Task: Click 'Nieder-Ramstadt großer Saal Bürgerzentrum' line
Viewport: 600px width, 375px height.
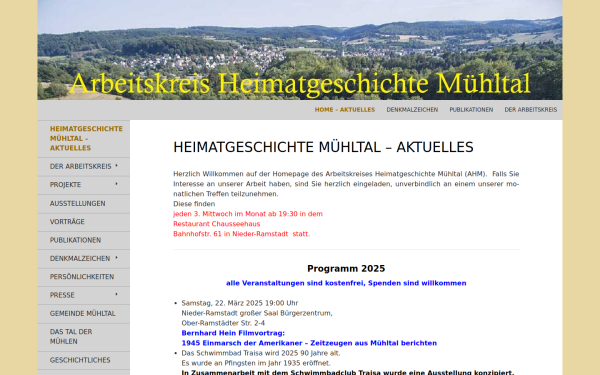Action: (257, 313)
